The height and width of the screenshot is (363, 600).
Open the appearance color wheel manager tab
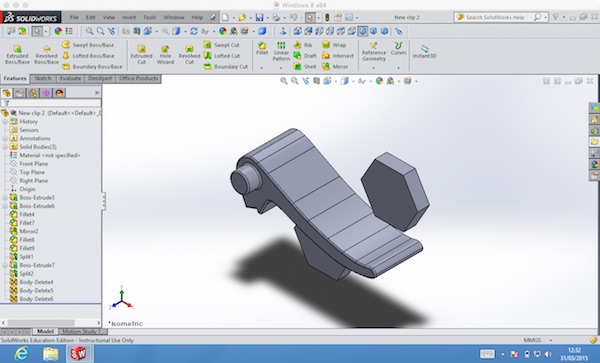click(x=59, y=93)
